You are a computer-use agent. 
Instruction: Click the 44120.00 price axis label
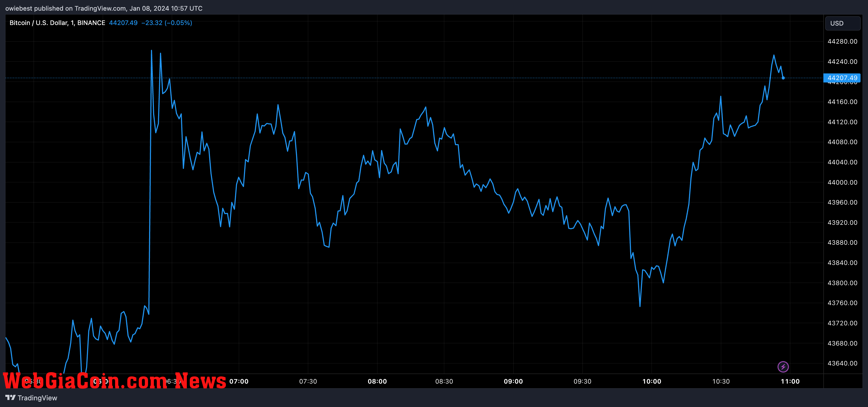click(842, 122)
